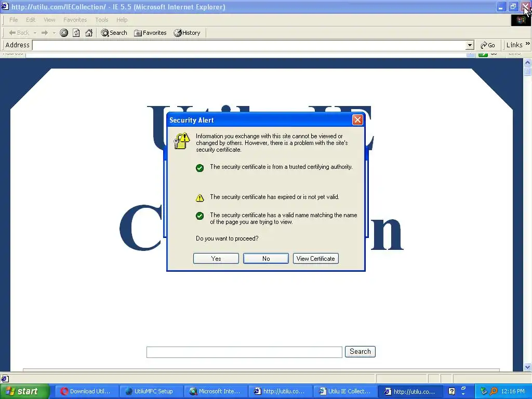The width and height of the screenshot is (532, 399).
Task: Expand the Address bar dropdown arrow
Action: click(x=470, y=45)
